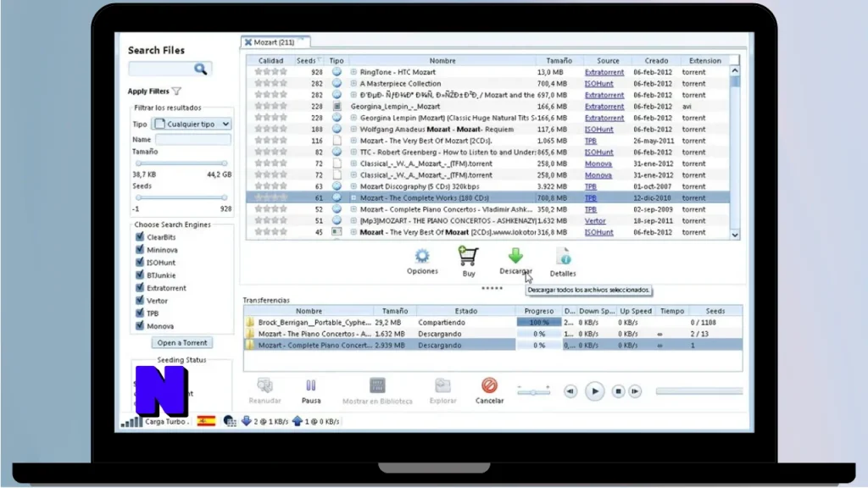This screenshot has width=868, height=488.
Task: Click the upload speed arrow icon
Action: point(298,422)
